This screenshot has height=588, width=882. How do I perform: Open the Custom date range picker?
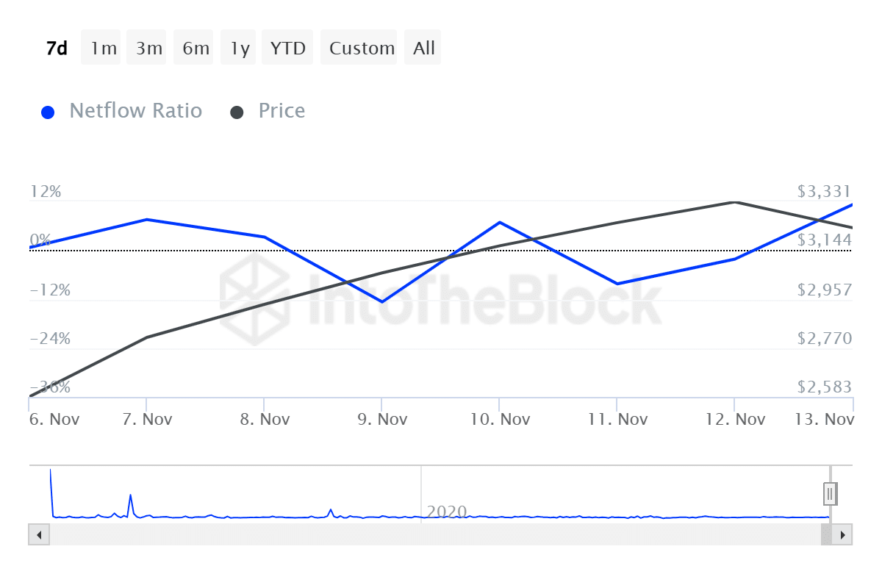pyautogui.click(x=362, y=49)
